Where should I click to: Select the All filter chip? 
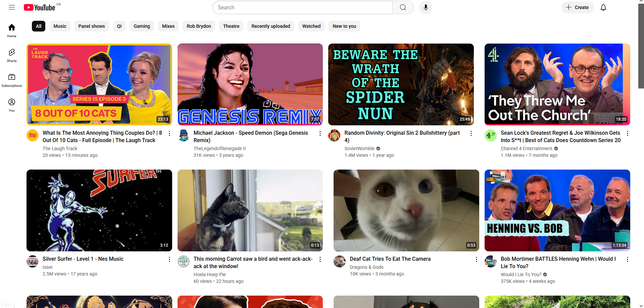[x=39, y=26]
